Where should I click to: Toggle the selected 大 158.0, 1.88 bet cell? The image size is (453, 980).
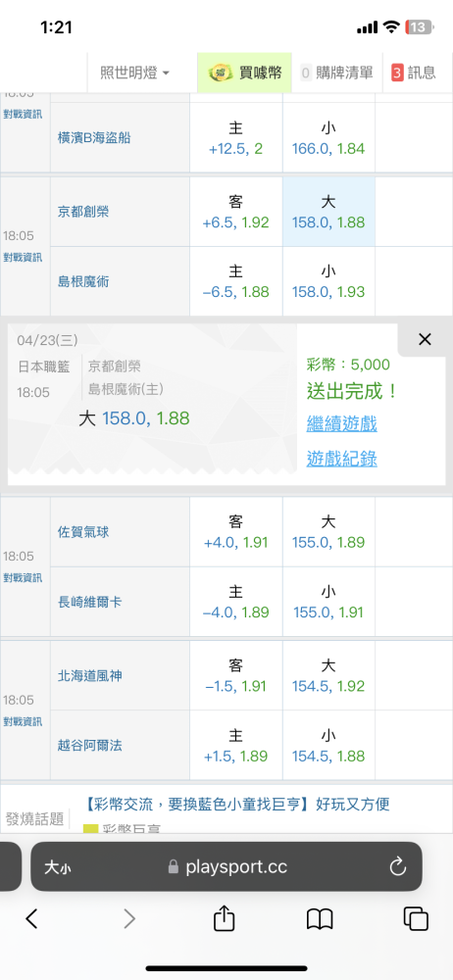(x=328, y=212)
